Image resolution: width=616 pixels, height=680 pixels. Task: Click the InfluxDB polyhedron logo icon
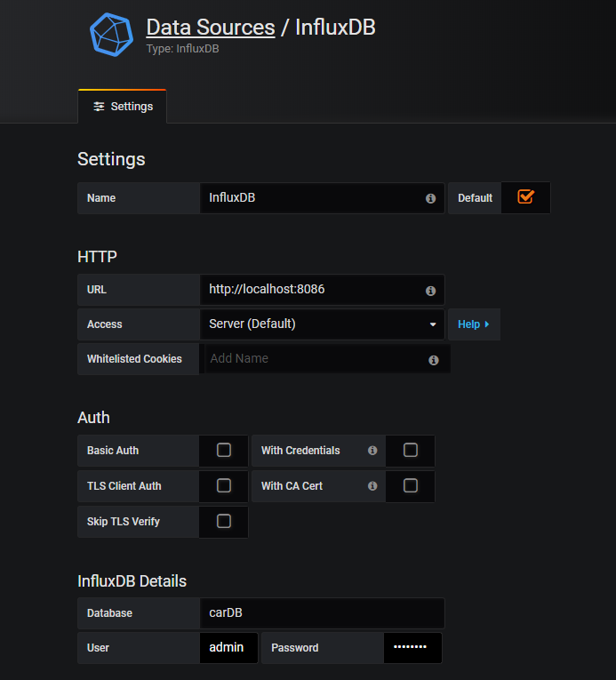[111, 35]
